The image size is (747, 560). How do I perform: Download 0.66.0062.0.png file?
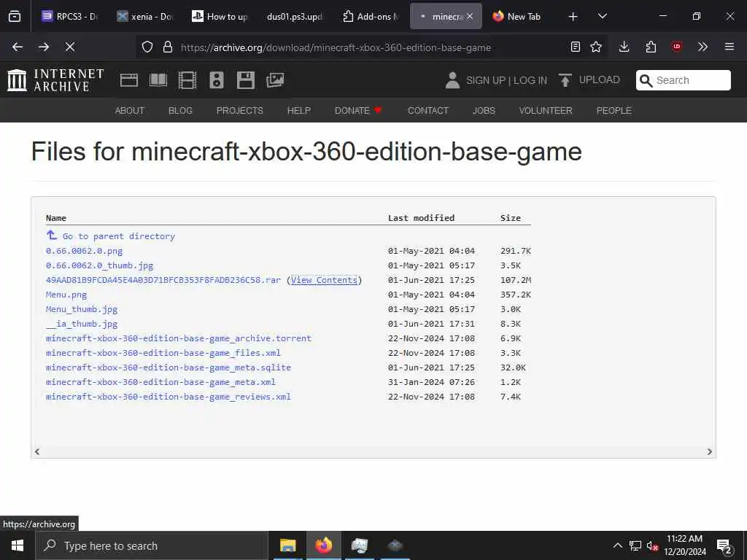84,251
